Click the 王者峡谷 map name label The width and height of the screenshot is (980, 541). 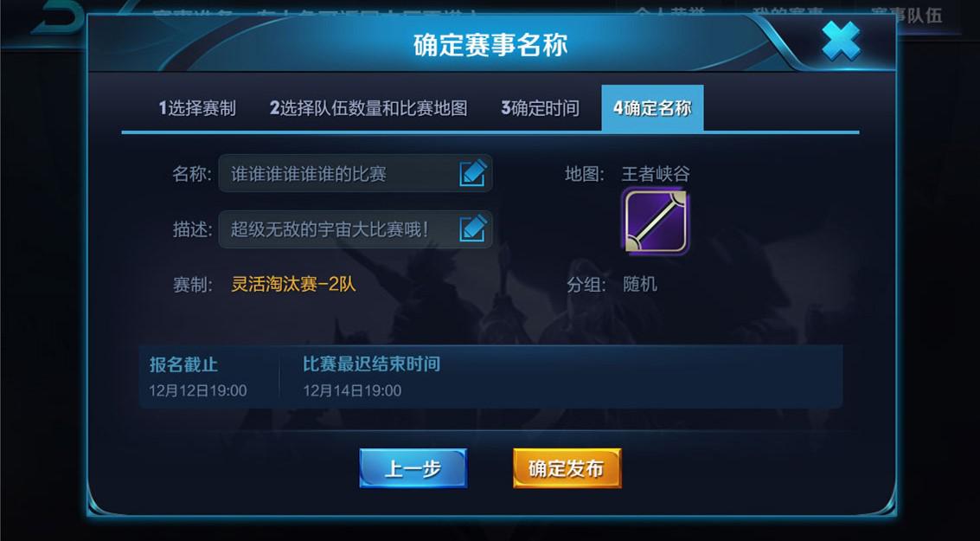(656, 174)
